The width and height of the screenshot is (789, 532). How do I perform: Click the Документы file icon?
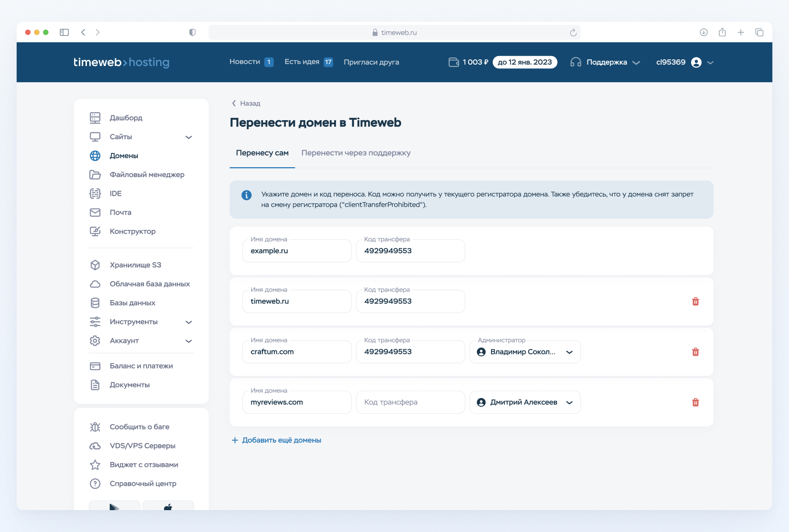tap(95, 385)
